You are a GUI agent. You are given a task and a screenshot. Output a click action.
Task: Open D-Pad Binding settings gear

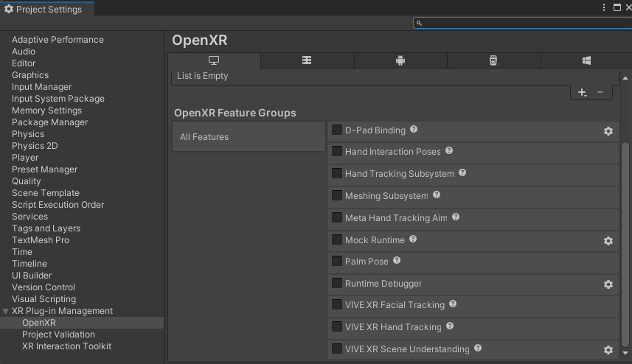[x=608, y=131]
